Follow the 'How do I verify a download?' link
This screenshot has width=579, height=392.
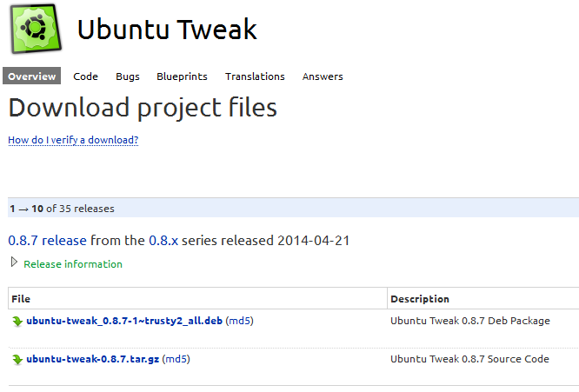[x=73, y=140]
